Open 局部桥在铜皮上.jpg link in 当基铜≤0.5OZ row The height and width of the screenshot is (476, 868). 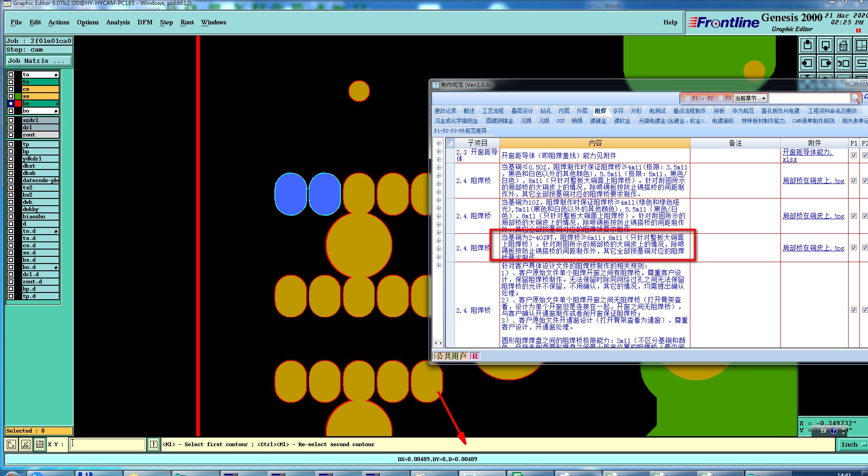pos(813,180)
